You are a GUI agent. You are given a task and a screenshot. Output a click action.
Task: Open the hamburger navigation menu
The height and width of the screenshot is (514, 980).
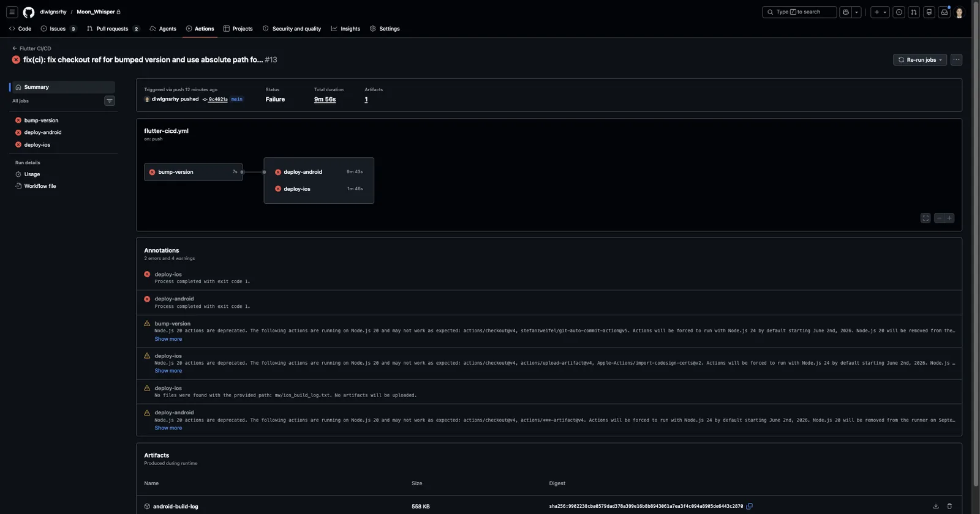pyautogui.click(x=12, y=12)
